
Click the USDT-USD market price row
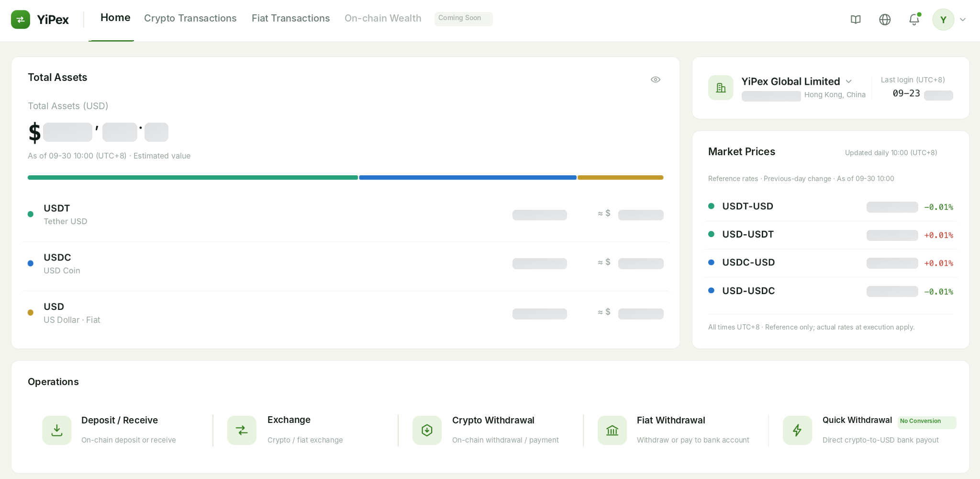pos(831,206)
